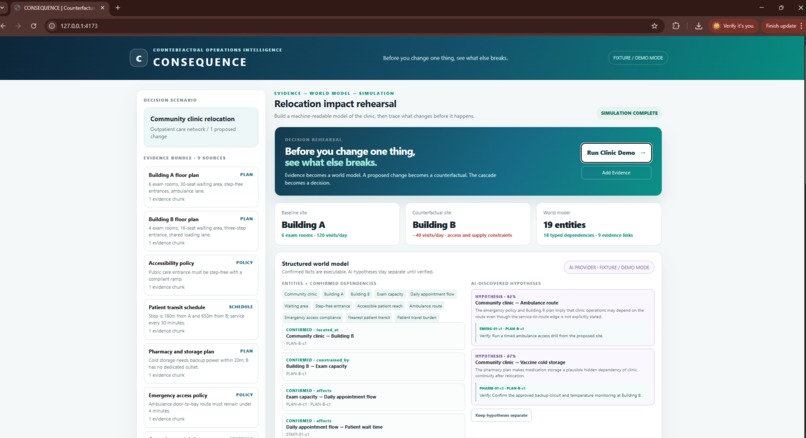Open the Patient transit schedule evidence card
The height and width of the screenshot is (438, 806).
[201, 319]
